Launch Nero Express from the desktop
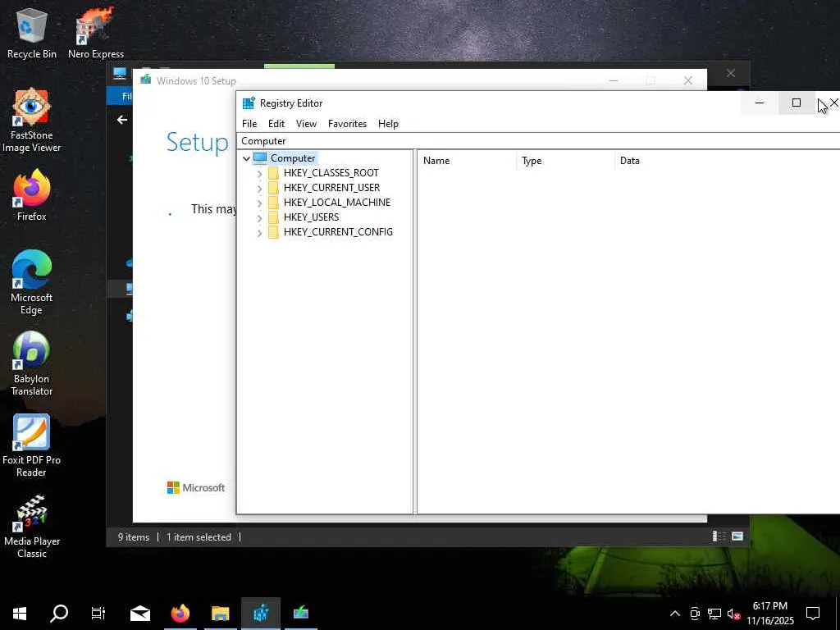This screenshot has width=840, height=630. 96,32
